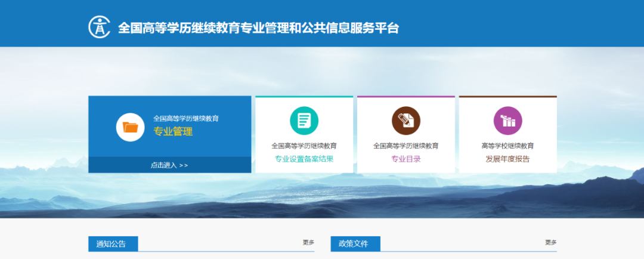The image size is (644, 259).
Task: Click the 点击进入 >> button
Action: click(x=169, y=165)
